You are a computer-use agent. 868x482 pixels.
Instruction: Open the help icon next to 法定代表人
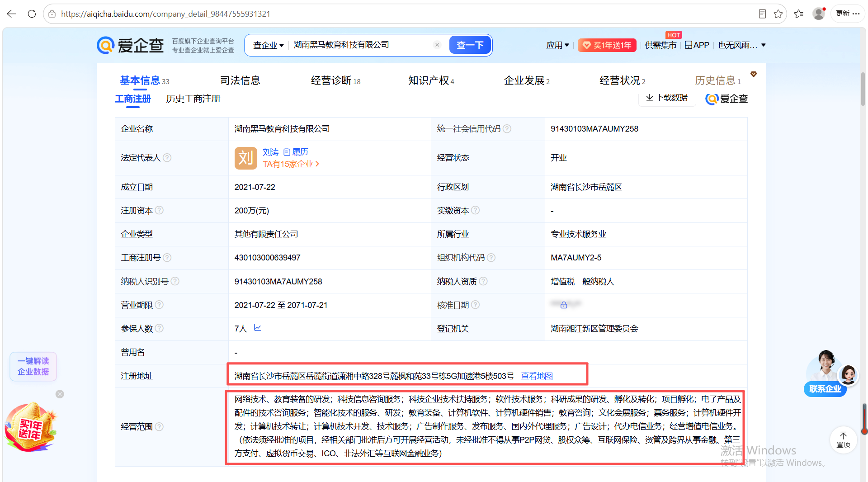(x=167, y=158)
